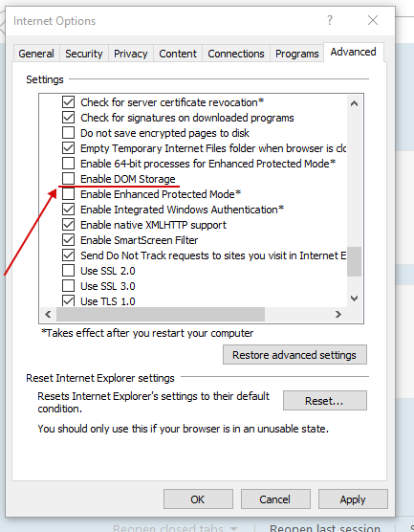Screen dimensions: 414x532
Task: Click Restore advanced settings button
Action: [x=294, y=355]
